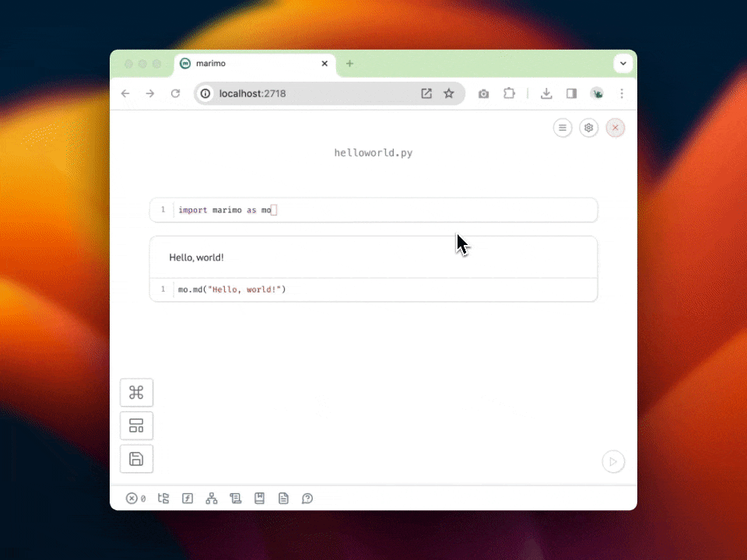Toggle the browser side panel

pyautogui.click(x=571, y=93)
